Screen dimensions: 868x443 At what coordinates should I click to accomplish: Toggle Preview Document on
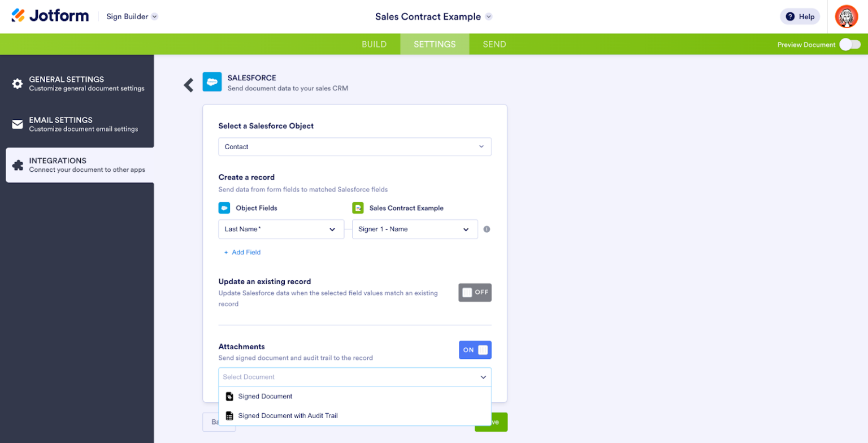click(x=849, y=44)
